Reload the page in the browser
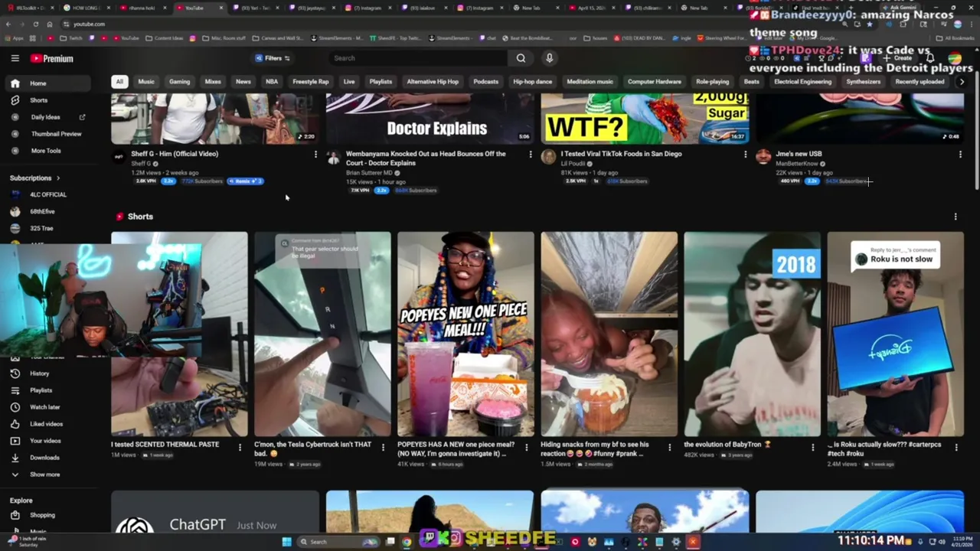Screen dimensions: 980x551 coord(36,24)
